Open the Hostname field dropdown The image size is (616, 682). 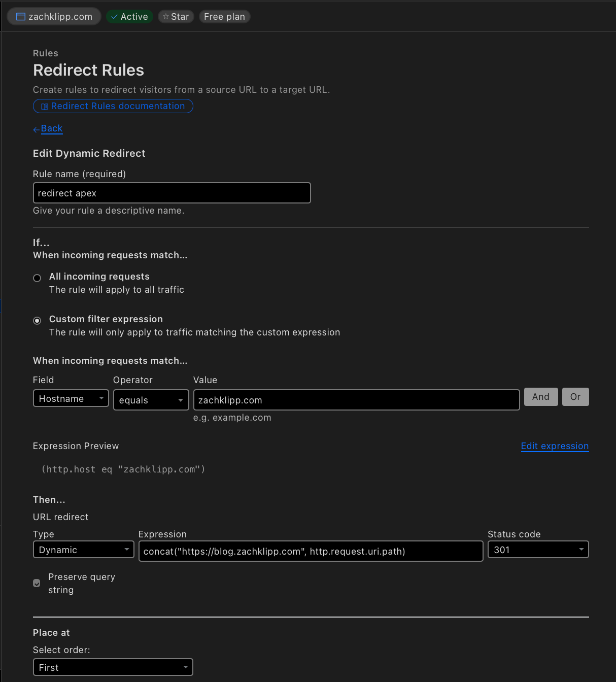[71, 398]
